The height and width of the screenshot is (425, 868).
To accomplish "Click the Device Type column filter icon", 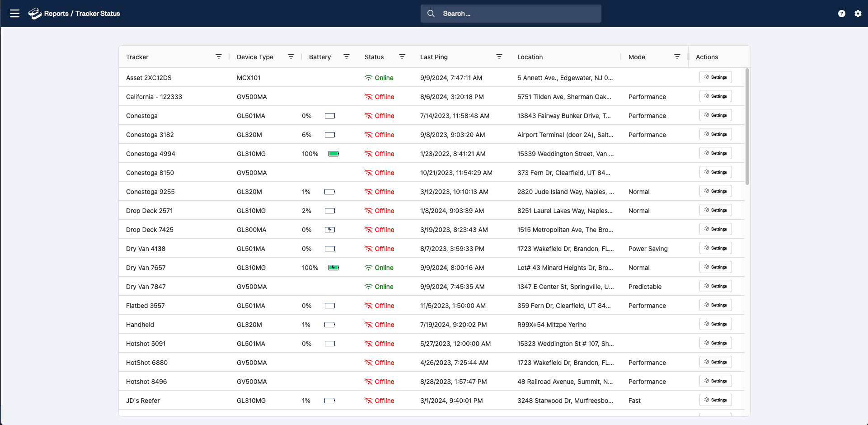I will 291,57.
